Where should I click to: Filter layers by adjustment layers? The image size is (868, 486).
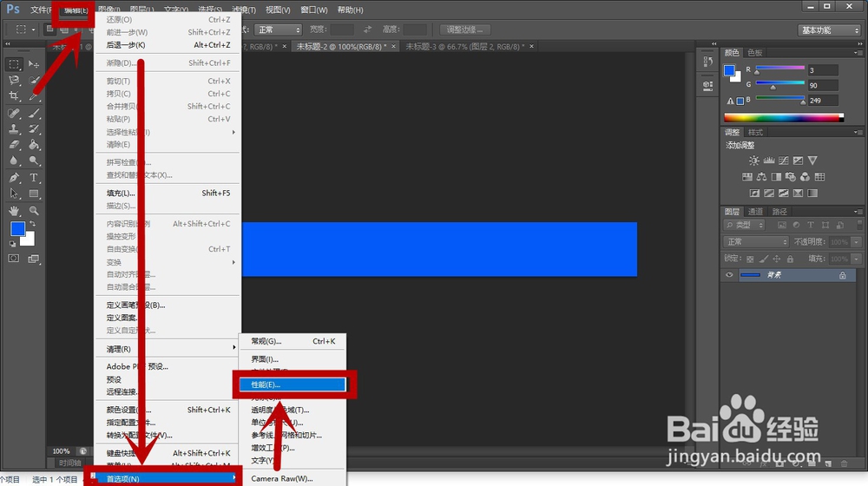[x=796, y=226]
